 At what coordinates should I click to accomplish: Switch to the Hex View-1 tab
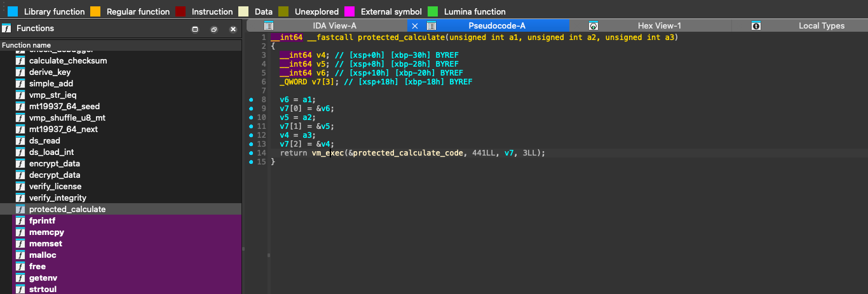[x=659, y=26]
